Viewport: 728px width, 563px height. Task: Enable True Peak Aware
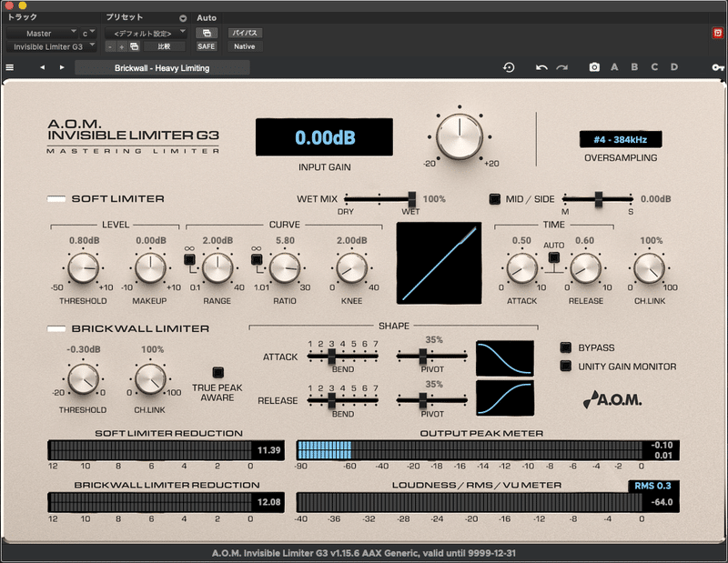[x=217, y=372]
